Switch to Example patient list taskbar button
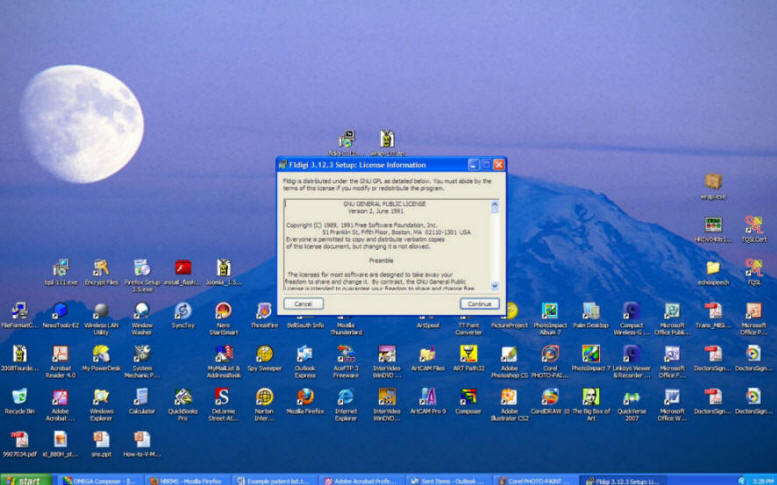Screen dimensions: 777x485 pos(275,480)
